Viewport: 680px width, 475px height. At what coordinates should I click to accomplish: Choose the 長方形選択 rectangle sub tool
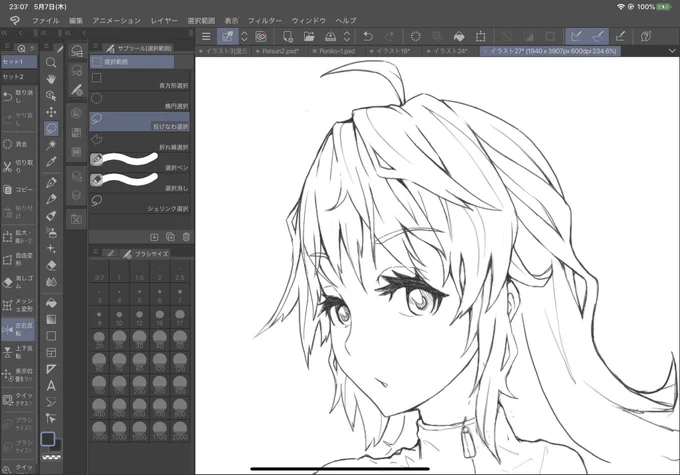[139, 81]
